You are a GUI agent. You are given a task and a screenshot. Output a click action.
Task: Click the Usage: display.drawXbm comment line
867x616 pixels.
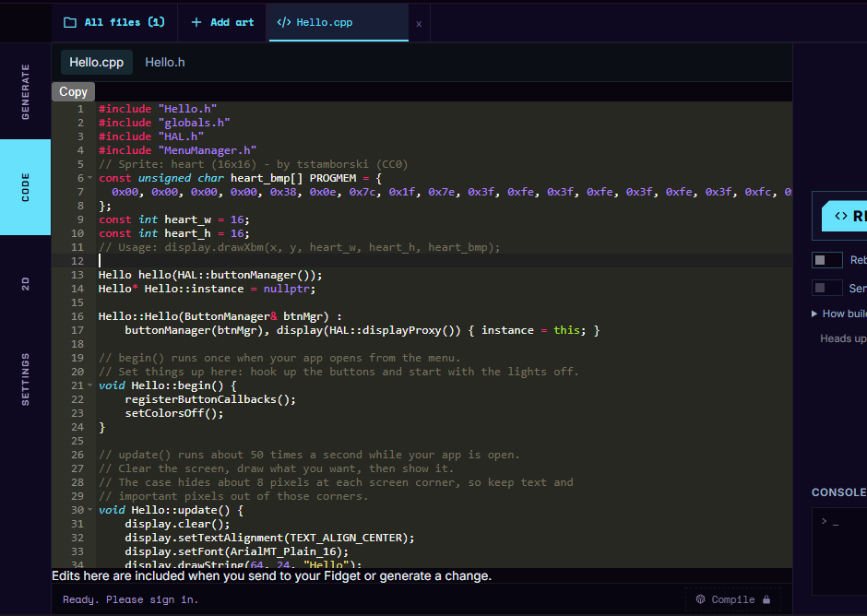[x=299, y=247]
